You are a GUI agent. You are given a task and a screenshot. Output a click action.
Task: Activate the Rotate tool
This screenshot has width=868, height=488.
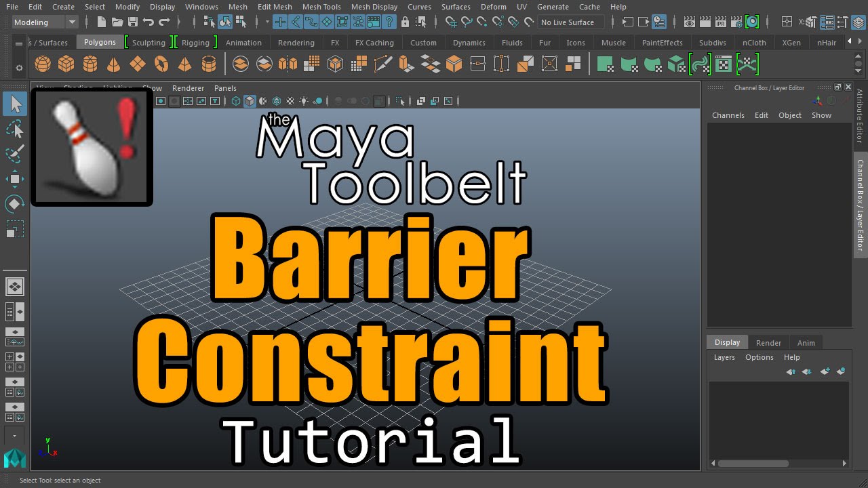15,204
